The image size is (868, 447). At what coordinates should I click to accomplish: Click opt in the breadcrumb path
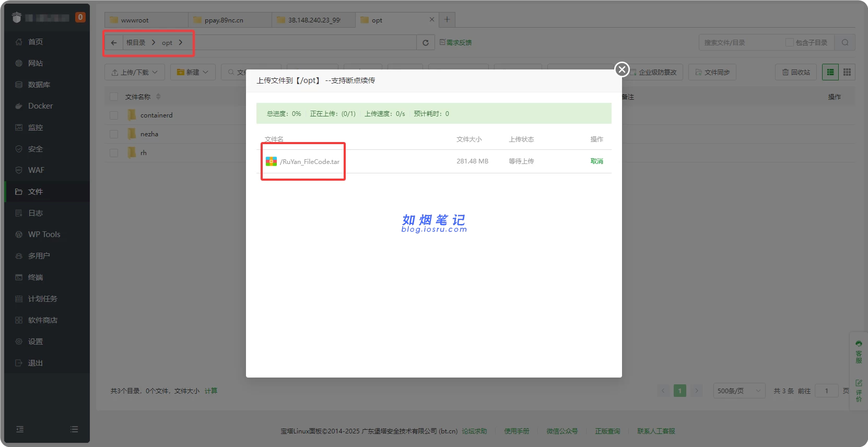[x=167, y=43]
